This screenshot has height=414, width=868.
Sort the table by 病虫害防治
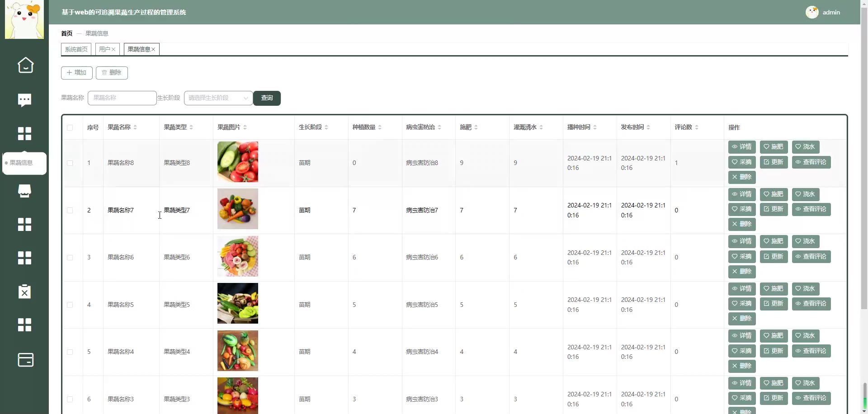(439, 127)
